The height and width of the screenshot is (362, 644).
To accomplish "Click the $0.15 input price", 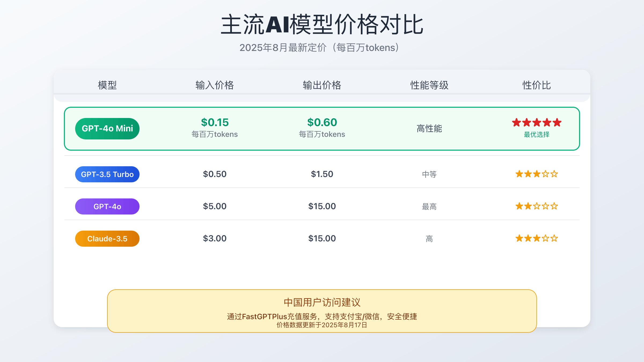I will pos(215,123).
